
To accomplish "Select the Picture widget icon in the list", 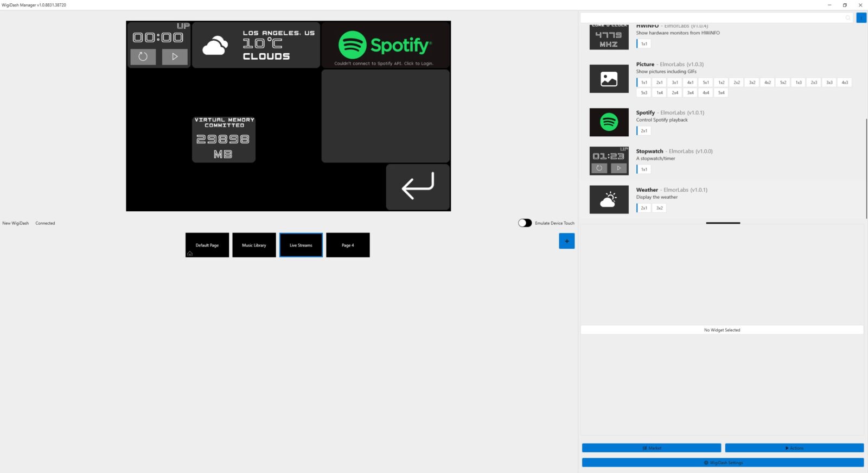I will (x=609, y=79).
